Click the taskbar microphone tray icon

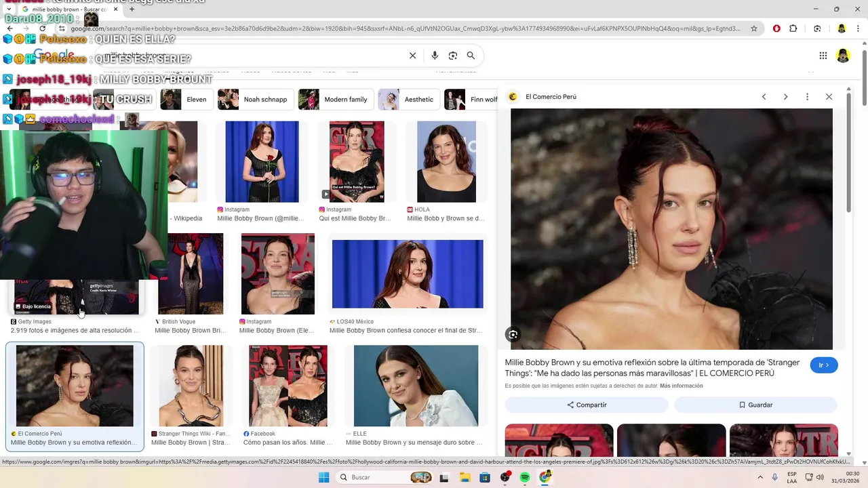tap(774, 477)
